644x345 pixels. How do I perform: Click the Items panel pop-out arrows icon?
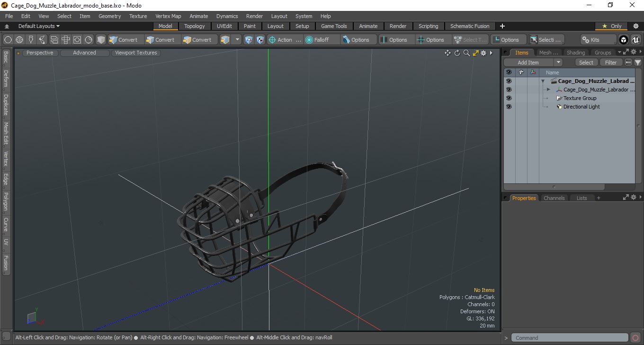(626, 52)
